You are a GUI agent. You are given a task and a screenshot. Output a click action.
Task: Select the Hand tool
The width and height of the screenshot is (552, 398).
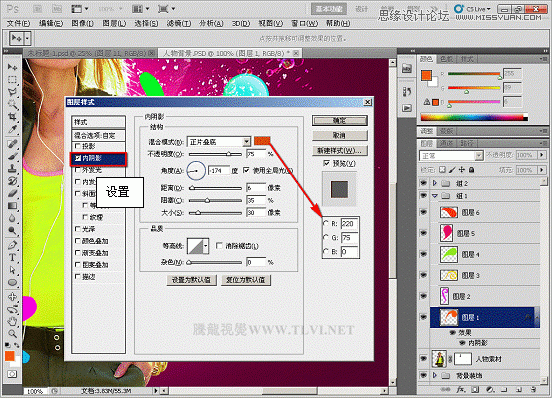point(12,321)
